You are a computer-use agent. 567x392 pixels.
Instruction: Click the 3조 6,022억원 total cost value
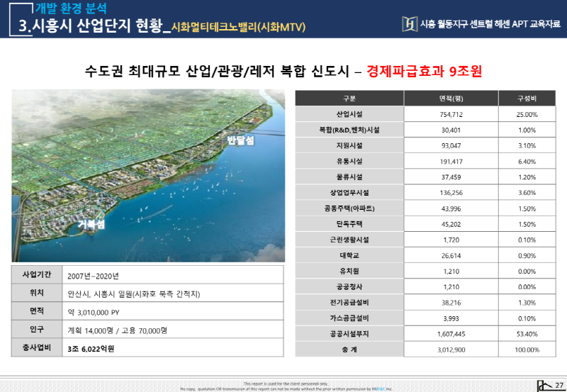[91, 349]
